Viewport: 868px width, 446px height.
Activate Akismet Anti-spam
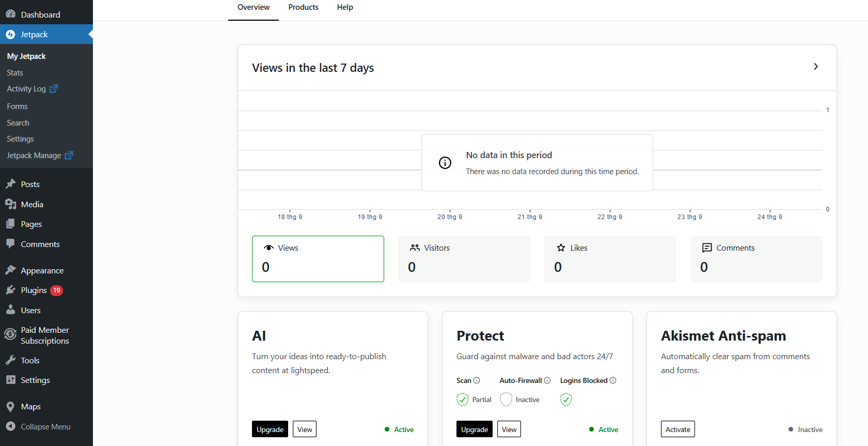(678, 429)
